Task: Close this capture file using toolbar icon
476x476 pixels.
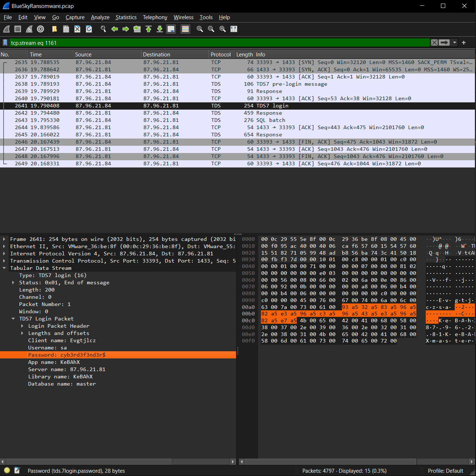Action: (x=77, y=29)
